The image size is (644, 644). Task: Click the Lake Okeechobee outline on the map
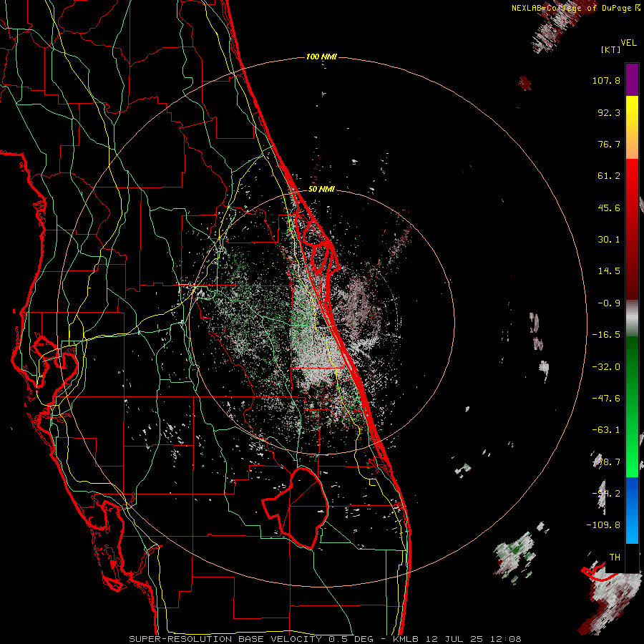click(296, 507)
